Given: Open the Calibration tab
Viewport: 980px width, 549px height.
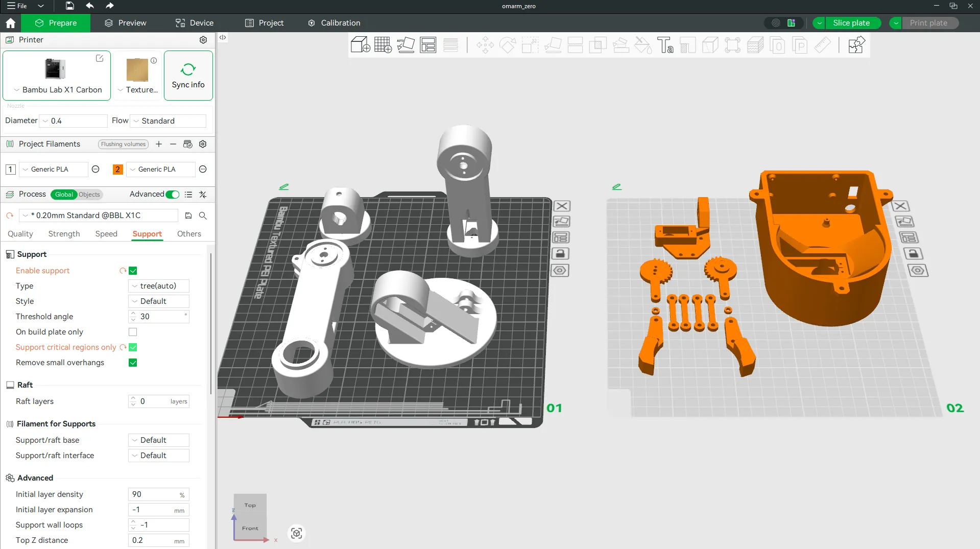Looking at the screenshot, I should pos(334,23).
